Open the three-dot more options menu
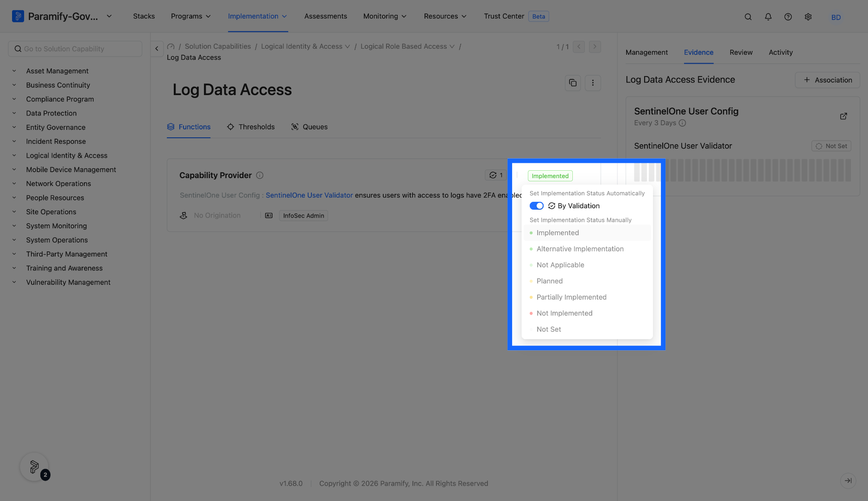 (593, 83)
